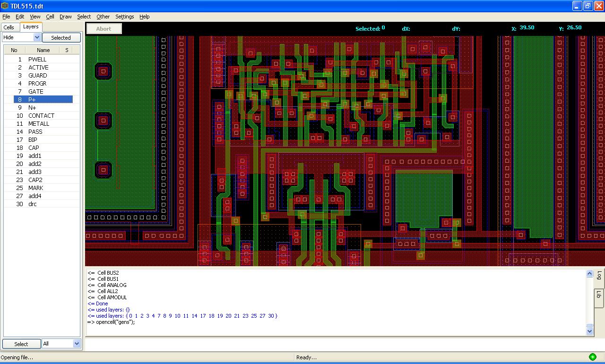Select the PWELL layer row
The height and width of the screenshot is (364, 605).
(x=43, y=60)
